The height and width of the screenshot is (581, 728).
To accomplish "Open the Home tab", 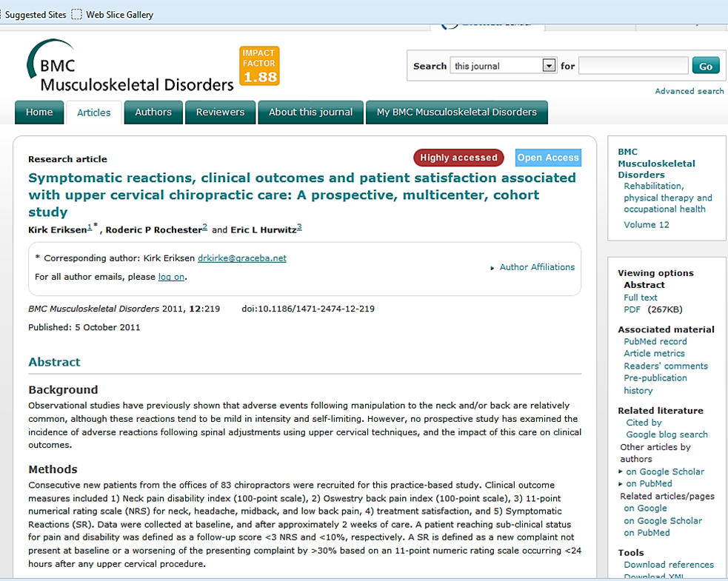I will [39, 112].
